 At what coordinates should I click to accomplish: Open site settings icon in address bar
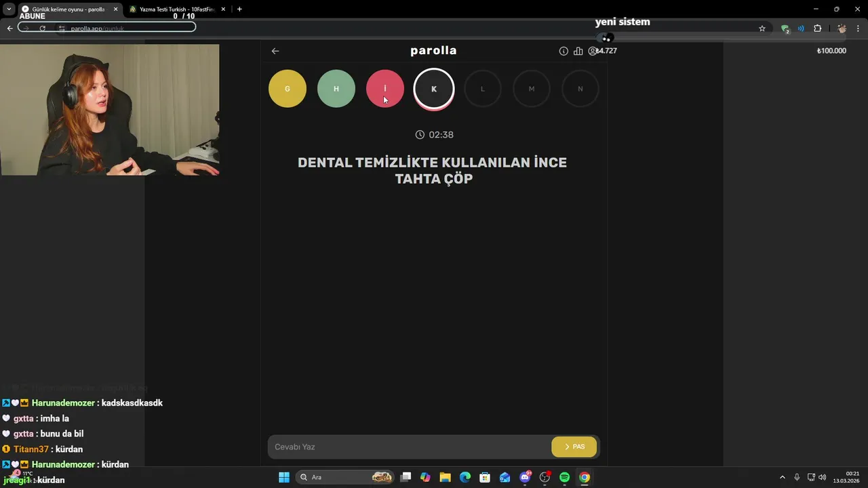click(x=61, y=28)
